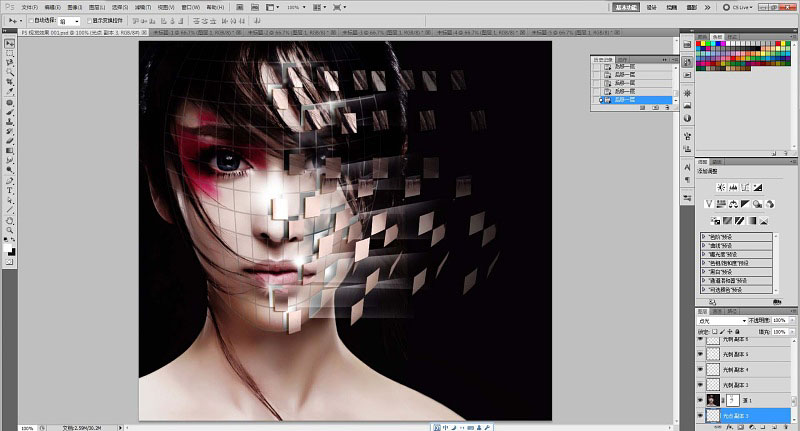Screen dimensions: 800x431
Task: Open the 文件(F) menu
Action: pyautogui.click(x=30, y=7)
